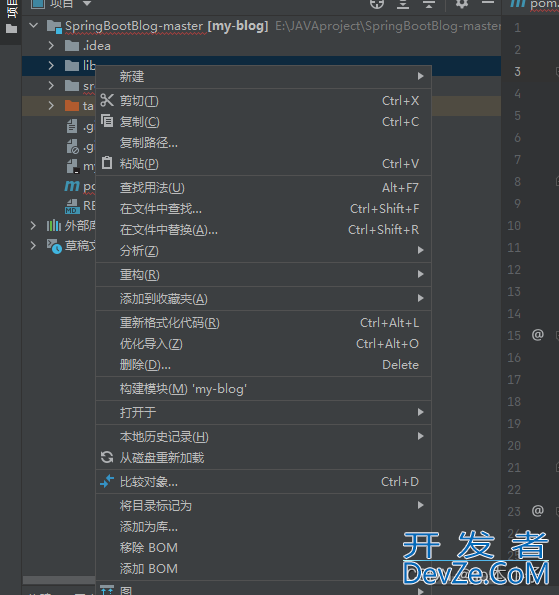Collapse the SpringBootBlog-master root node
The image size is (559, 595).
click(x=33, y=26)
